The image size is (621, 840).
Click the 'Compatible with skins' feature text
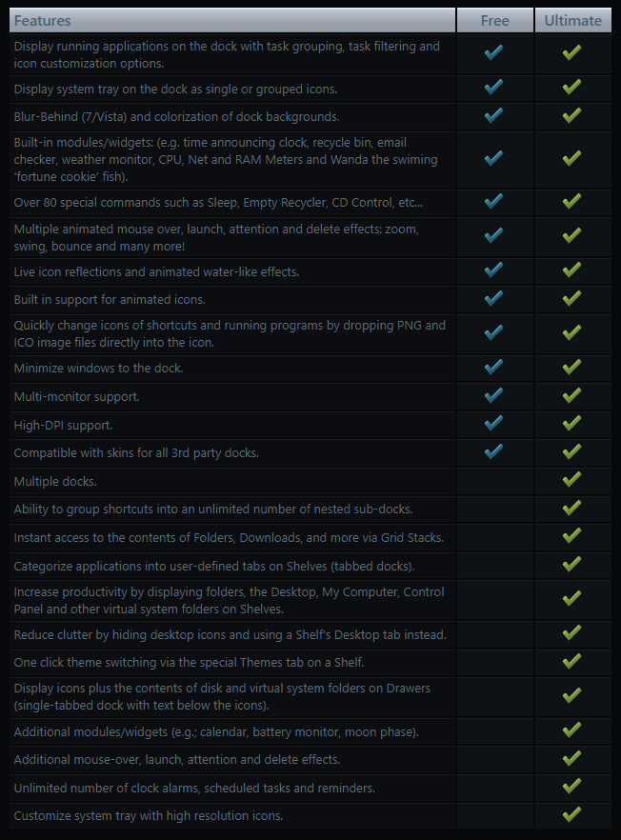136,453
